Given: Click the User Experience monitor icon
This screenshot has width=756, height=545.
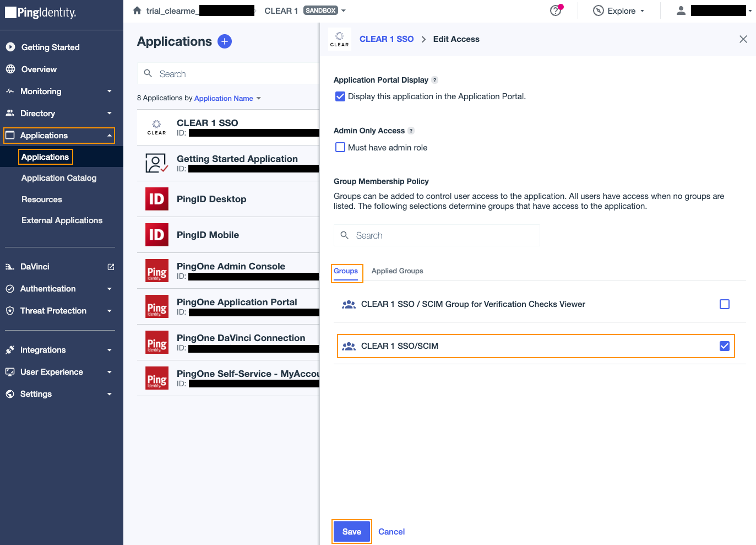Looking at the screenshot, I should (x=10, y=372).
